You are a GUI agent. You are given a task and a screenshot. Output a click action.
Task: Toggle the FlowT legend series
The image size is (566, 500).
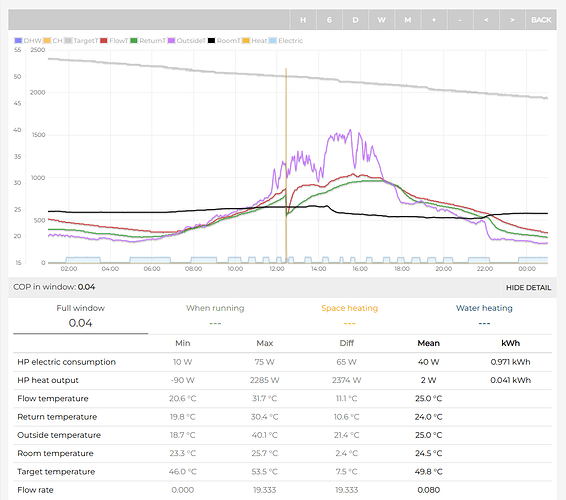pyautogui.click(x=114, y=41)
